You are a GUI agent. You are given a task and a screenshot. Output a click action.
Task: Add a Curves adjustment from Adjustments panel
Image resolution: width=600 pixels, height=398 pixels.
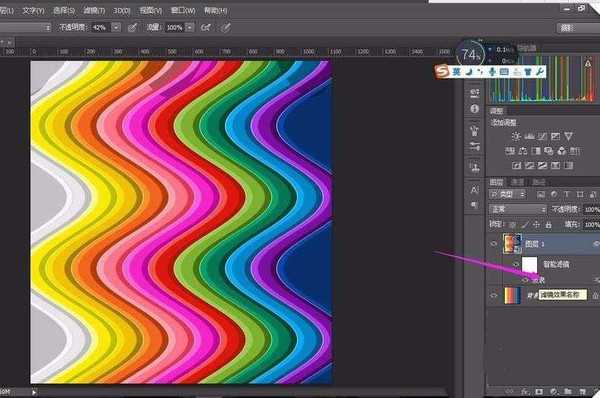pos(542,136)
